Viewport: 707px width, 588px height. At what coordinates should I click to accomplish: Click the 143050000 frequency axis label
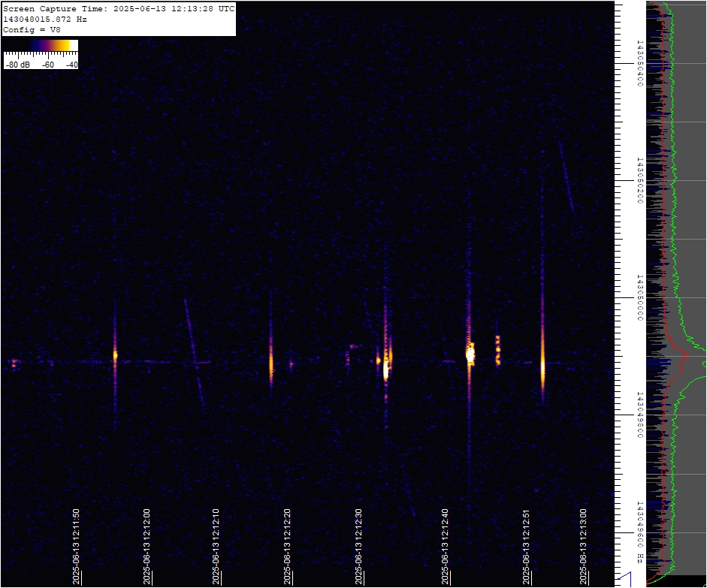(639, 297)
